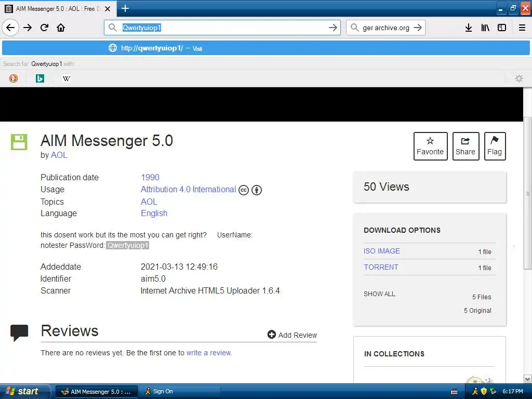This screenshot has width=532, height=399.
Task: Open the AOL creator link
Action: pyautogui.click(x=59, y=155)
